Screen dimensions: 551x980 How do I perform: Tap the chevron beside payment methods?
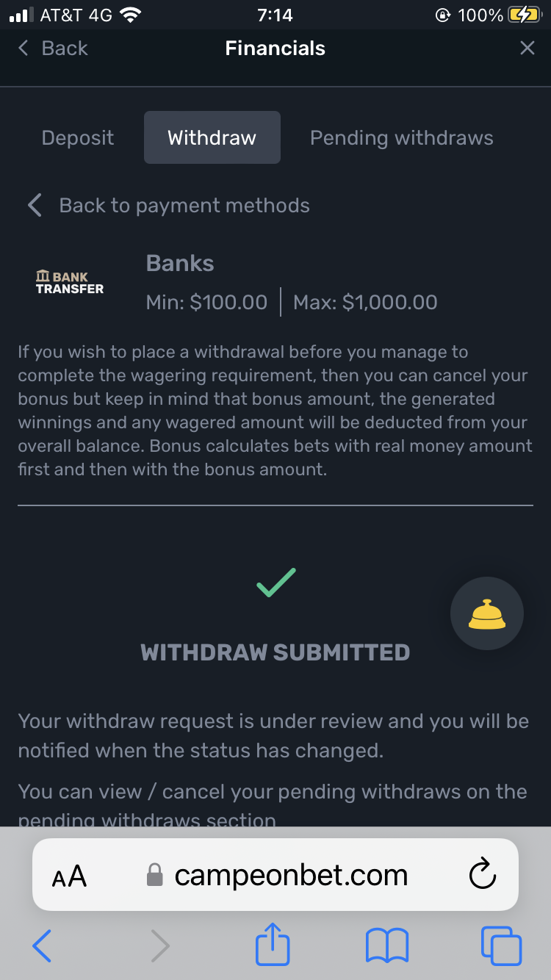click(34, 205)
